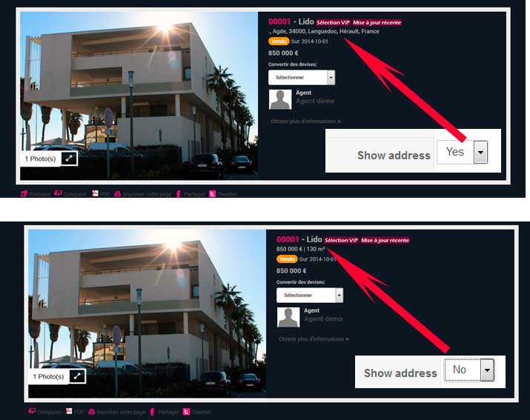Click the Facebook Partager icon under the top listing

pos(178,193)
